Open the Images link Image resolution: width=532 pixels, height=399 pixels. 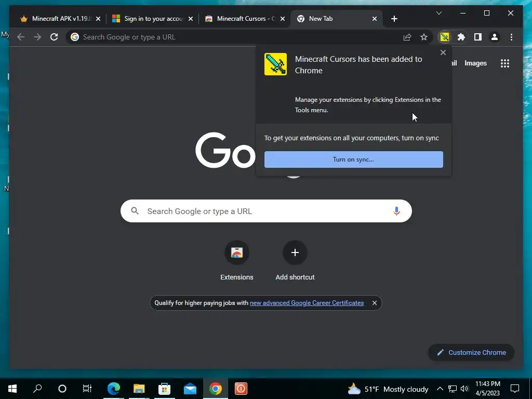pos(475,63)
